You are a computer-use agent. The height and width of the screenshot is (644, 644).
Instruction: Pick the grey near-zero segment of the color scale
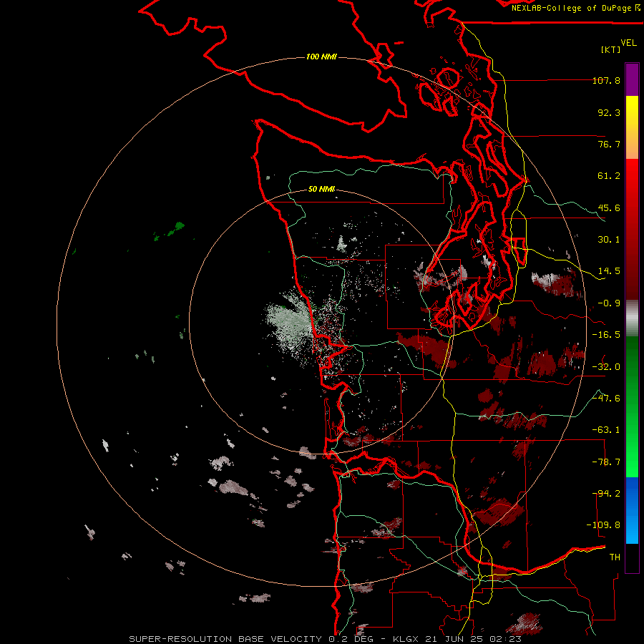632,318
